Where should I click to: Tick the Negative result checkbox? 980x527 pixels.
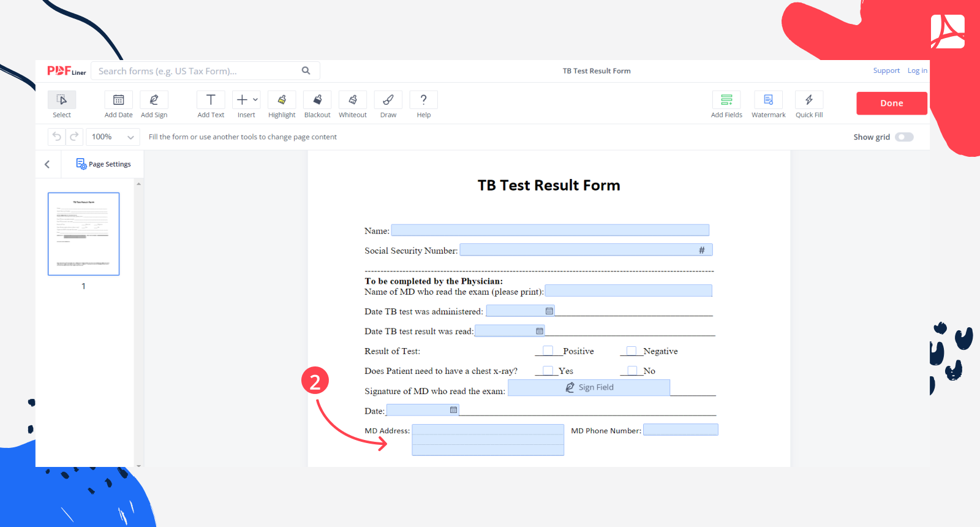click(x=631, y=351)
